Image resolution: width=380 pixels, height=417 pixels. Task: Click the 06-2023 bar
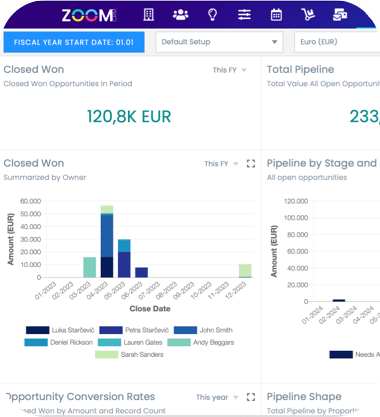[x=141, y=272]
